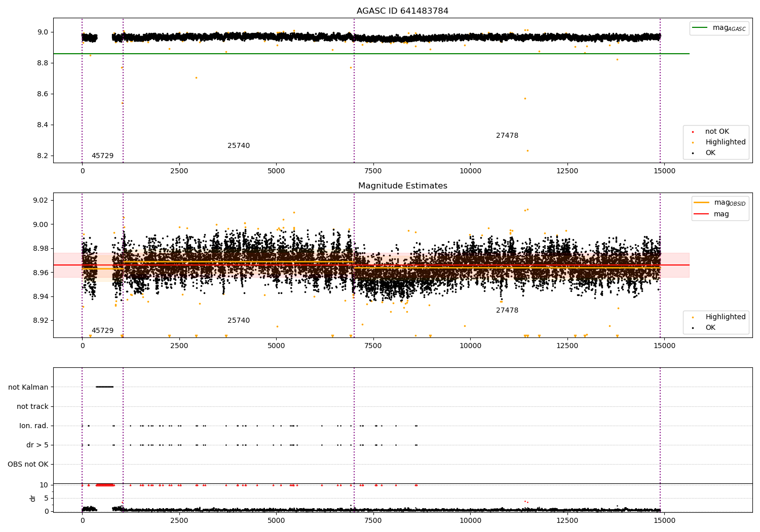Click x-axis tick 12500 under Magnitude Estimates plot
Viewport: 760px width, 532px height.
click(567, 346)
